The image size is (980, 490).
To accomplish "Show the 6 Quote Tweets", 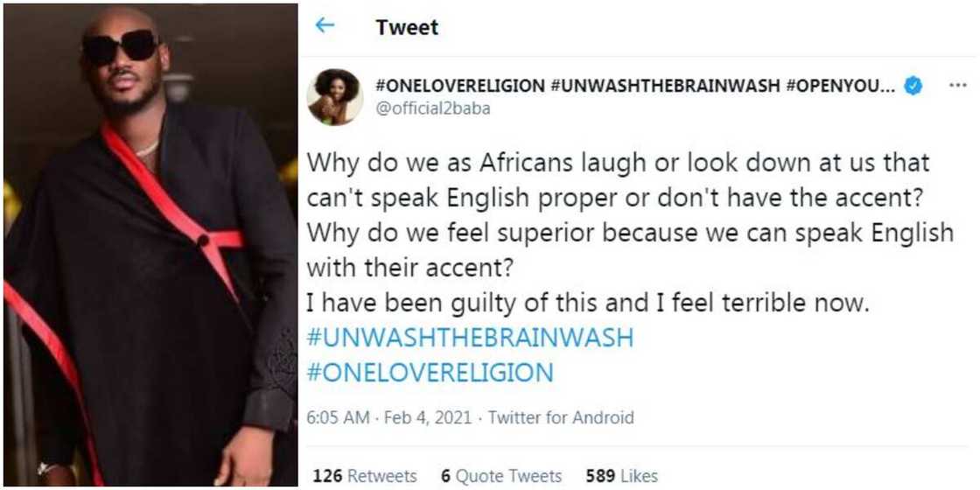I will tap(501, 476).
